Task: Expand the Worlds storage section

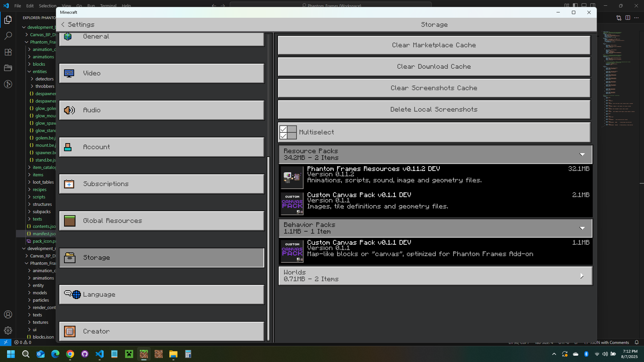Action: pyautogui.click(x=582, y=276)
